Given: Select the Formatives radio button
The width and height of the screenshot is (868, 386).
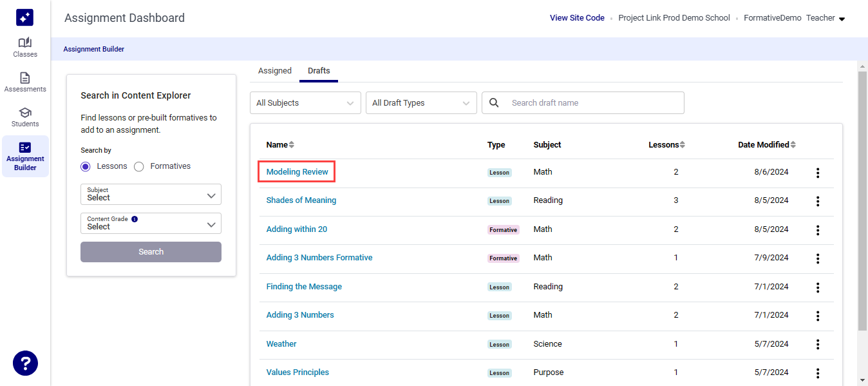Looking at the screenshot, I should pyautogui.click(x=139, y=166).
